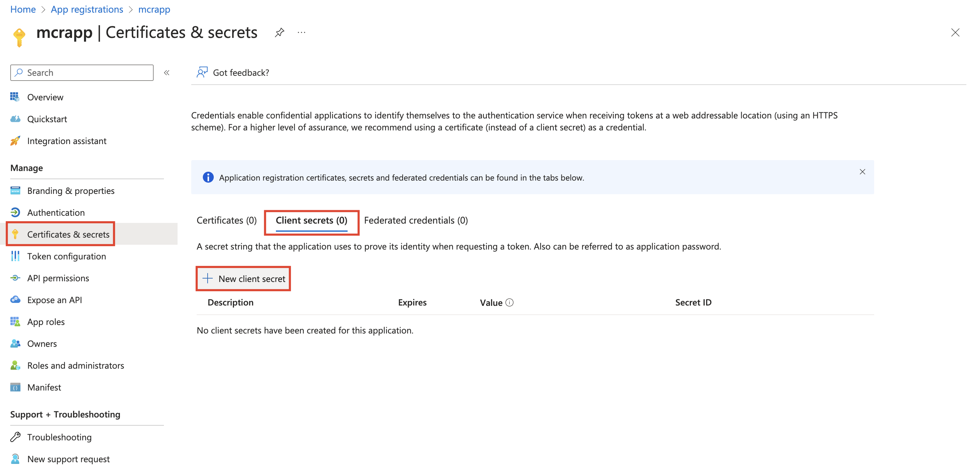Click the Authentication arrow icon

coord(15,212)
